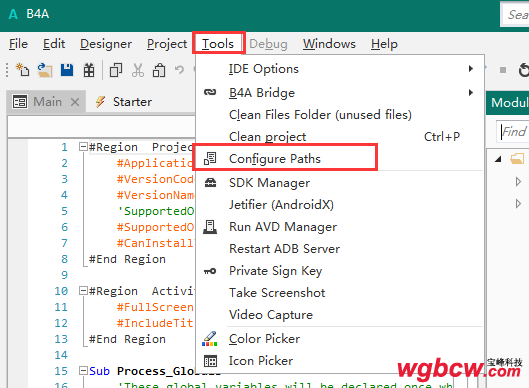The width and height of the screenshot is (529, 388).
Task: Choose Clean project
Action: click(x=340, y=137)
